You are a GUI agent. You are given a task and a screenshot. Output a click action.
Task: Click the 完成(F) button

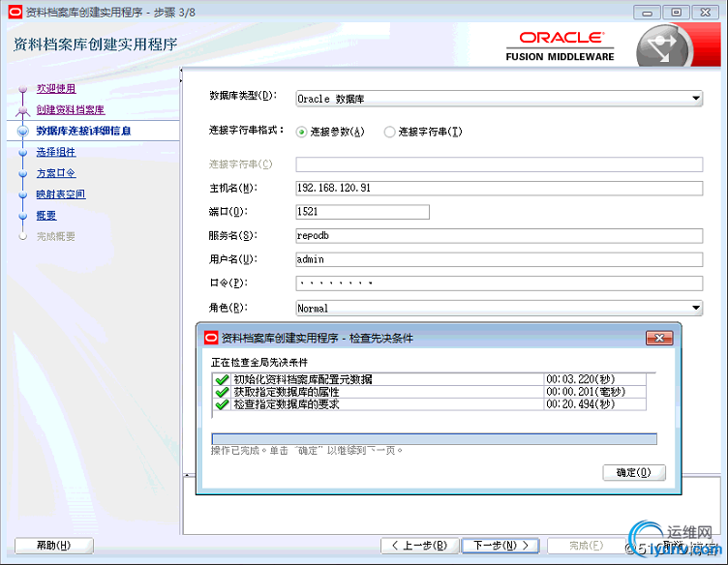click(x=586, y=546)
